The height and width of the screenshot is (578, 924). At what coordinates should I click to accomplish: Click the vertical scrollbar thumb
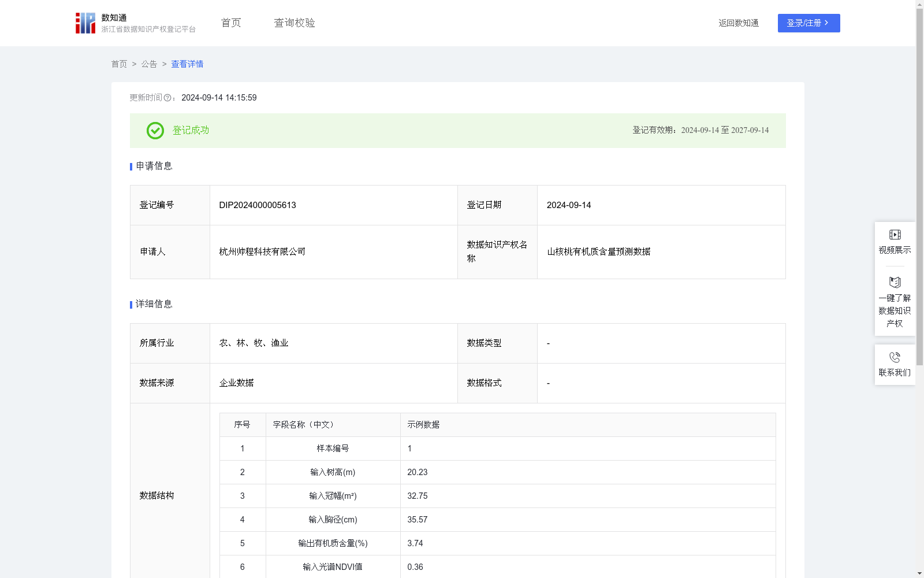pyautogui.click(x=919, y=187)
